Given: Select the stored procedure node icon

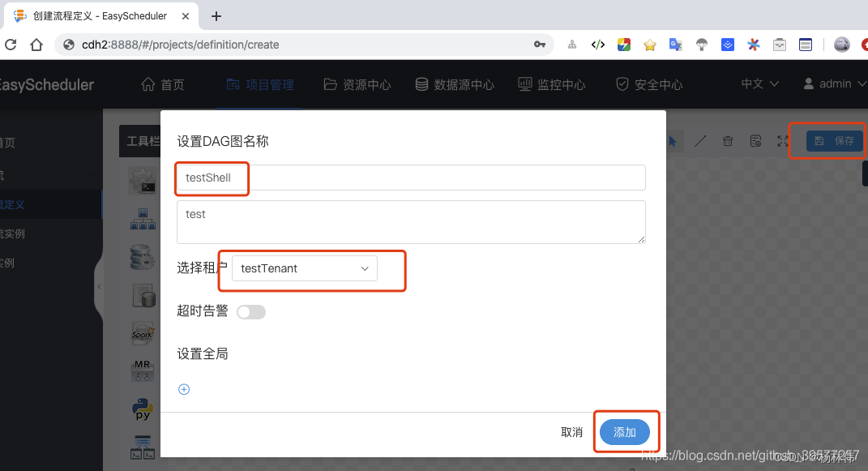Looking at the screenshot, I should pyautogui.click(x=143, y=257).
